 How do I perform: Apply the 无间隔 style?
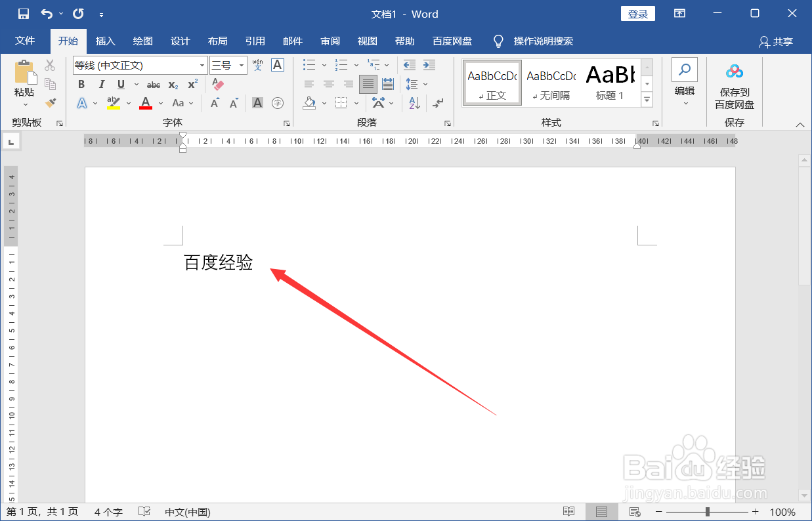551,83
